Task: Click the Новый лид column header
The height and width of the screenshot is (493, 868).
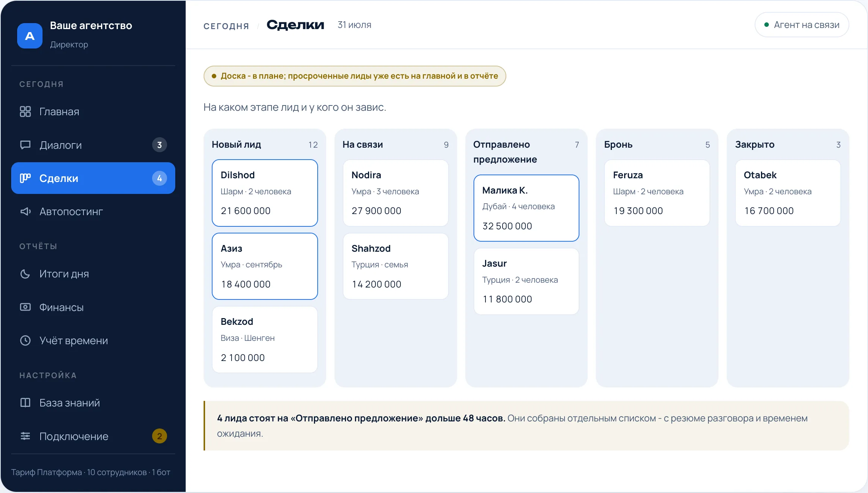Action: 236,145
